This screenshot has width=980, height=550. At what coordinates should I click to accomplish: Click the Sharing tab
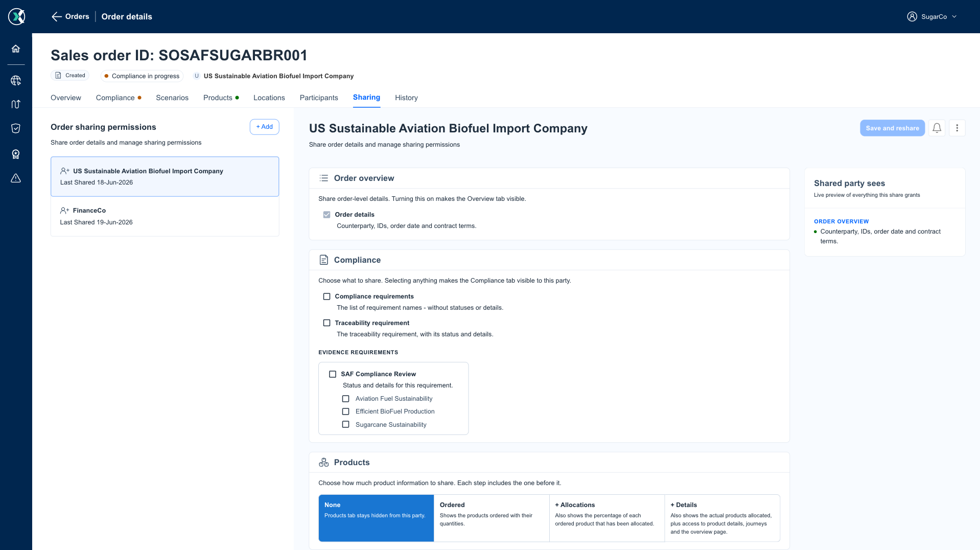(x=366, y=97)
